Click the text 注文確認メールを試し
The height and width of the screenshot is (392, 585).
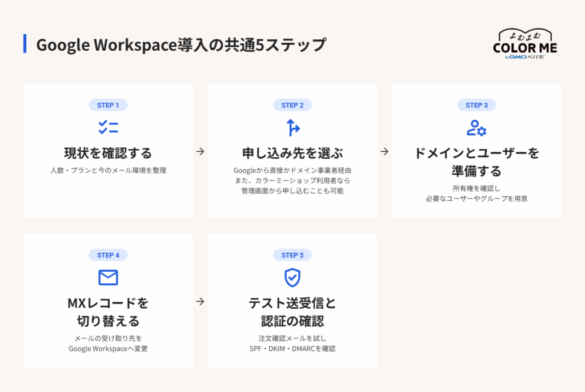tap(292, 338)
